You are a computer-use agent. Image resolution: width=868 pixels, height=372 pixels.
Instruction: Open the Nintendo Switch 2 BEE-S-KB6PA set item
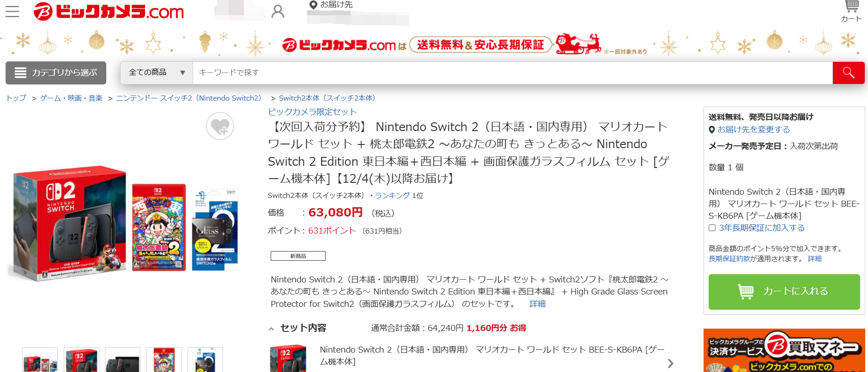tap(492, 355)
